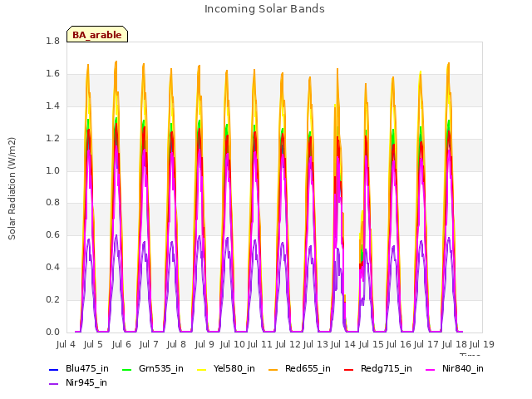Click the Jul 4 x-axis tick label
The image size is (532, 399).
click(x=66, y=344)
